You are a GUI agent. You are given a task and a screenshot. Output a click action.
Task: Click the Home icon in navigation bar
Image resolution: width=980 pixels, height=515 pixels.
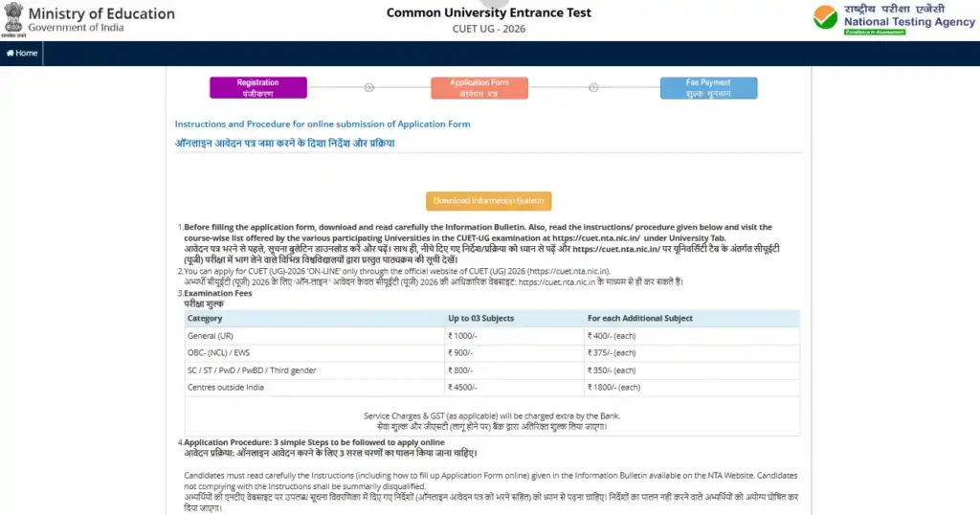pos(11,54)
